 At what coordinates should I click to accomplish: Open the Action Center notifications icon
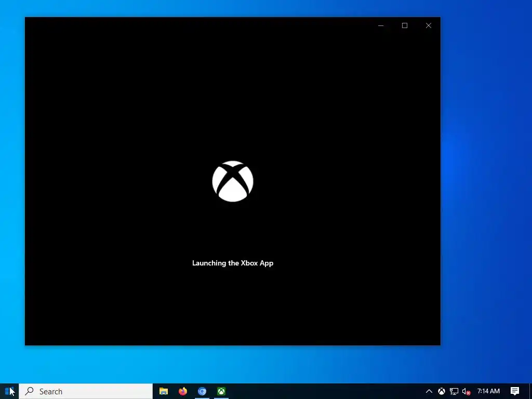[515, 391]
